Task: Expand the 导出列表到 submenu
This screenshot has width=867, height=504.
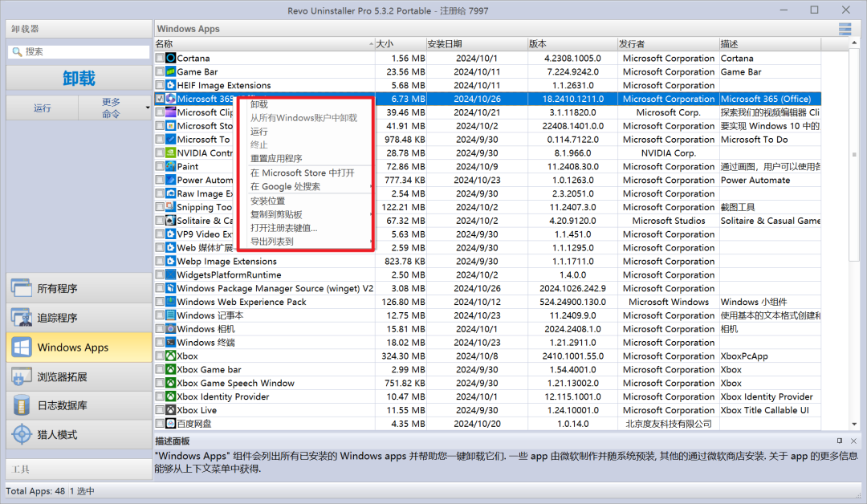Action: (370, 242)
